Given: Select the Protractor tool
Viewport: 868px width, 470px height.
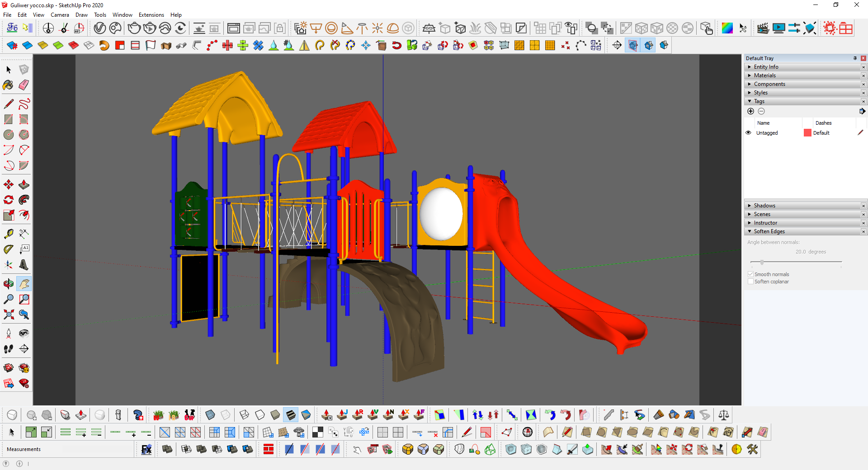Looking at the screenshot, I should pyautogui.click(x=9, y=249).
